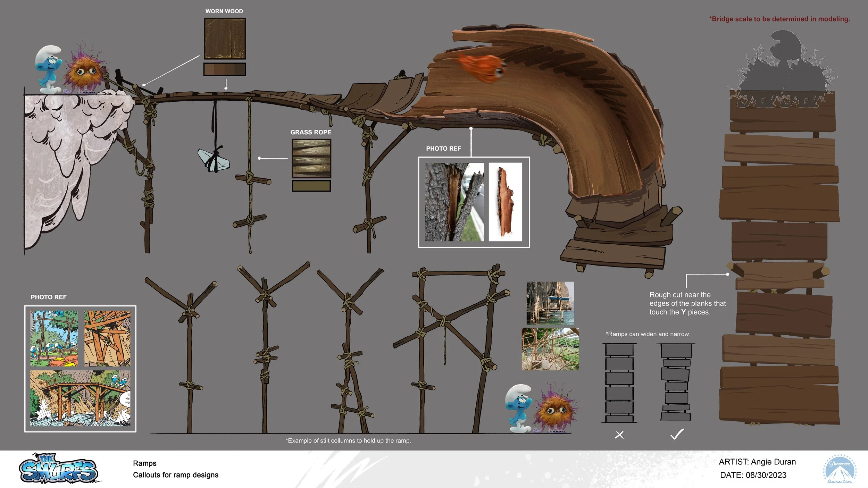Select the crooked gray ramp diagram
Screen dimensions: 868x488
pyautogui.click(x=676, y=382)
